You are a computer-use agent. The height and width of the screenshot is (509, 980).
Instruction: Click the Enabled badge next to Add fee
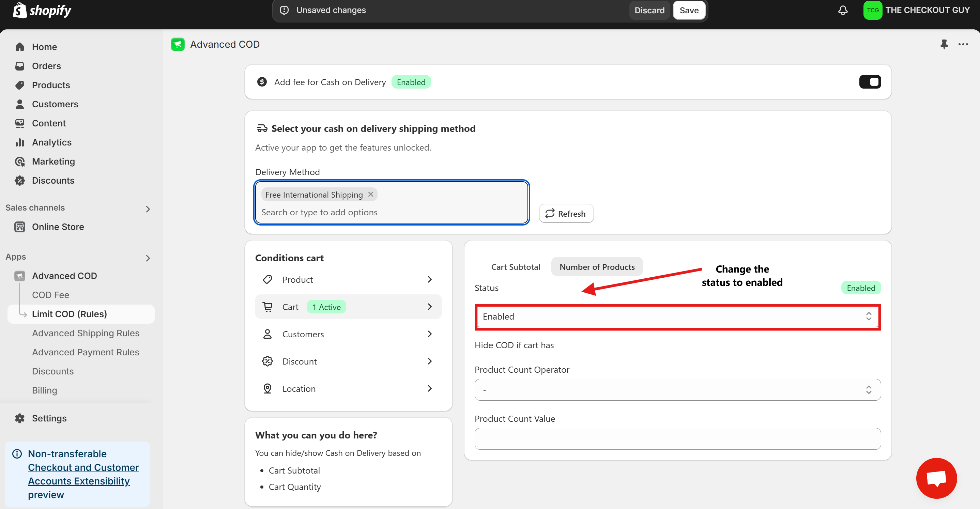[411, 82]
